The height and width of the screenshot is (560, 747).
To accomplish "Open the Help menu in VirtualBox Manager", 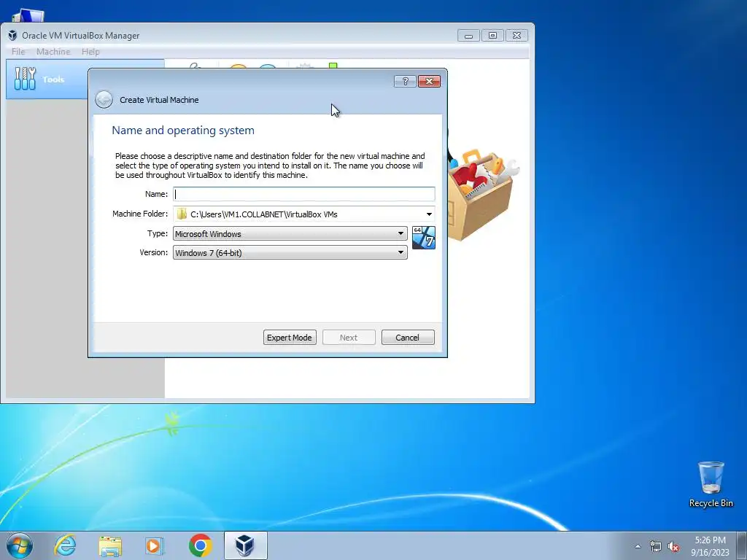I will pos(90,52).
